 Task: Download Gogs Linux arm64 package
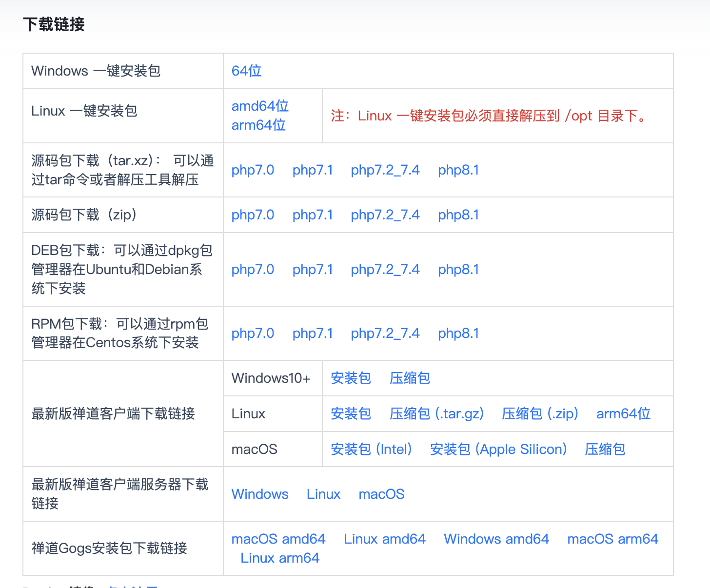(x=280, y=558)
